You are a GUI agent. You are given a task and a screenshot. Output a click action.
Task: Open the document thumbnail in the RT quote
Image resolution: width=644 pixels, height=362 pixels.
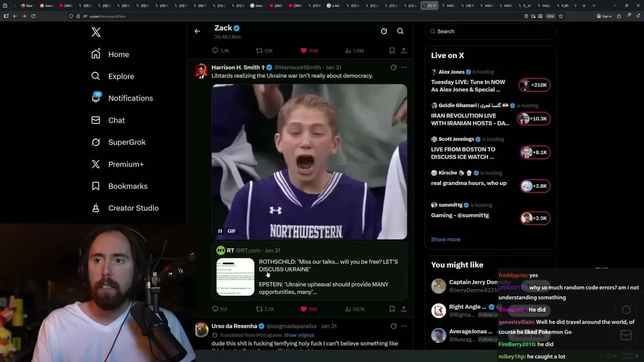coord(235,277)
